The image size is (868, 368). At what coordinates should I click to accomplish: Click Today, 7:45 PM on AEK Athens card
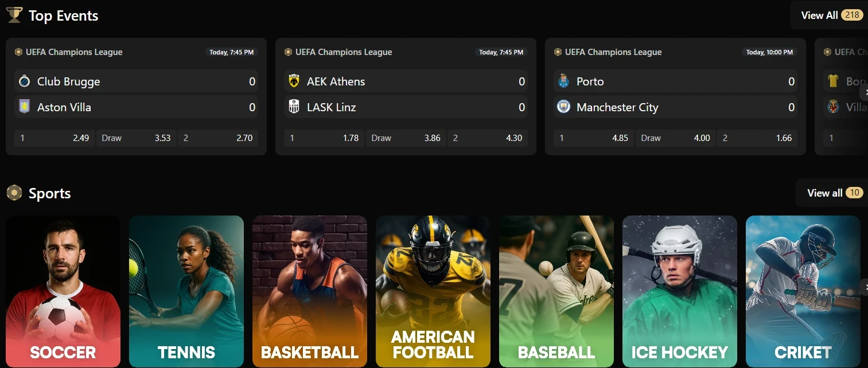pyautogui.click(x=501, y=52)
